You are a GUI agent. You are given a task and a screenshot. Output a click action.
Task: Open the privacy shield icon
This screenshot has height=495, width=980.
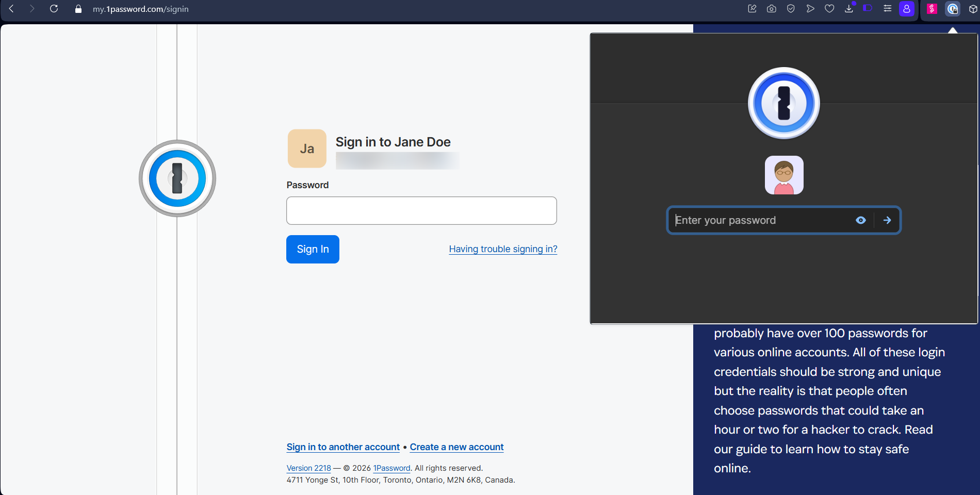pos(791,9)
